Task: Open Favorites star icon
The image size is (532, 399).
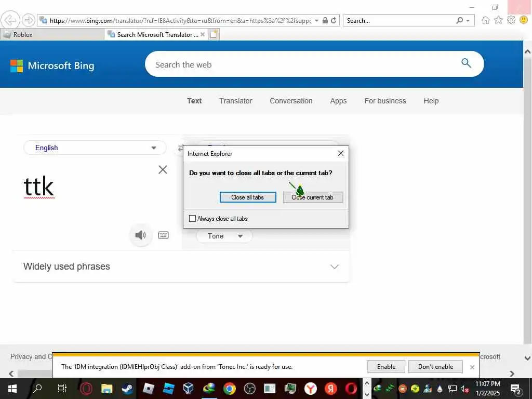Action: [x=498, y=20]
